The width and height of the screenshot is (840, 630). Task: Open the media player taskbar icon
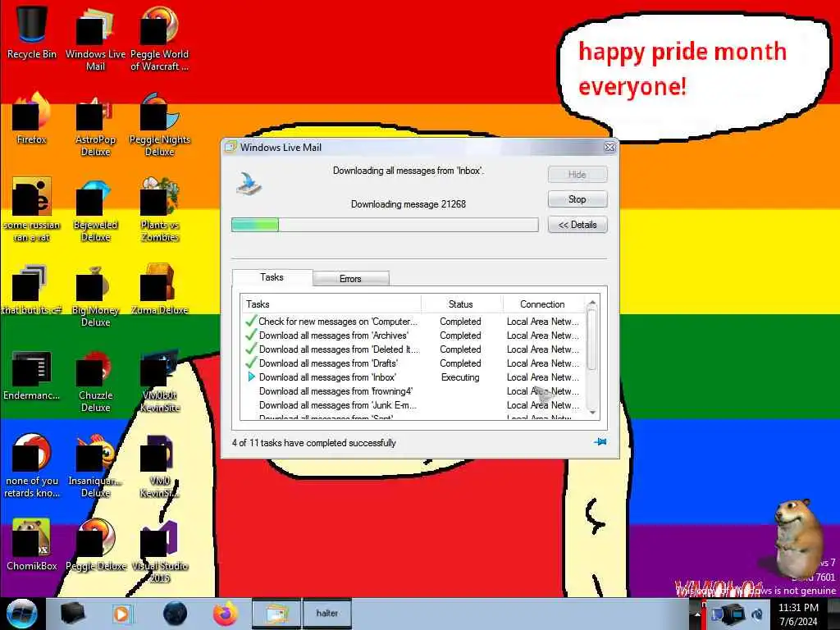[122, 614]
